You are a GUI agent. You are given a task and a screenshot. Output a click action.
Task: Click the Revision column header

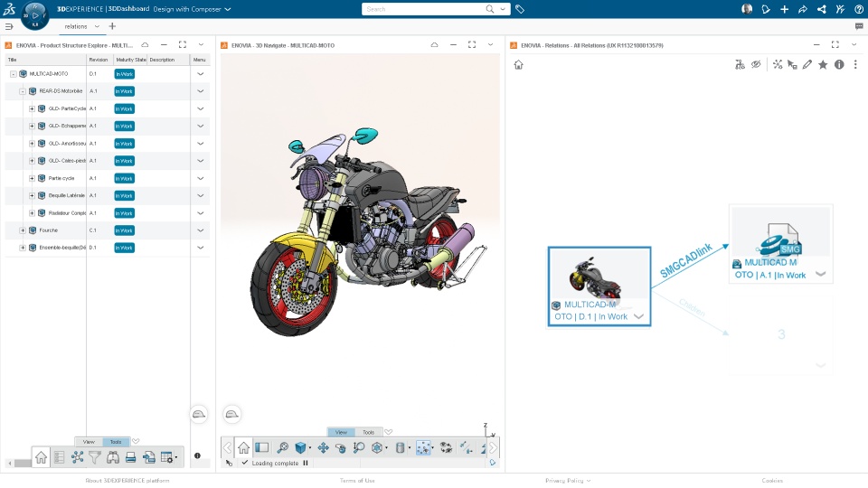(99, 60)
